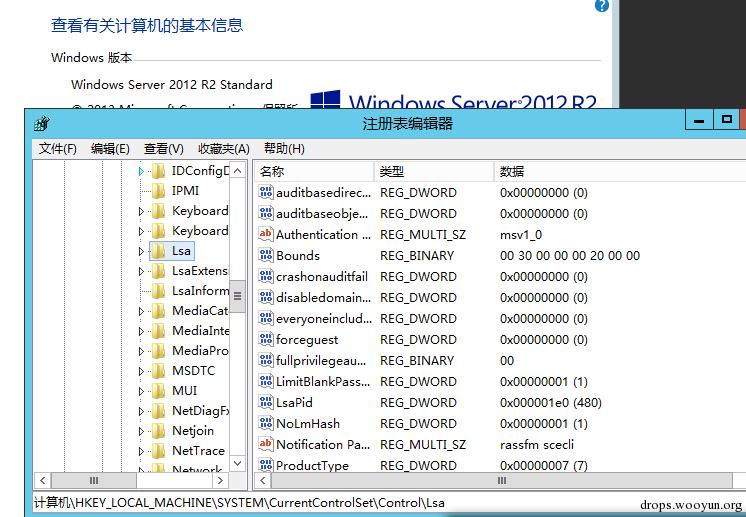The height and width of the screenshot is (517, 746).
Task: Expand the MediaInte tree node
Action: (x=141, y=331)
